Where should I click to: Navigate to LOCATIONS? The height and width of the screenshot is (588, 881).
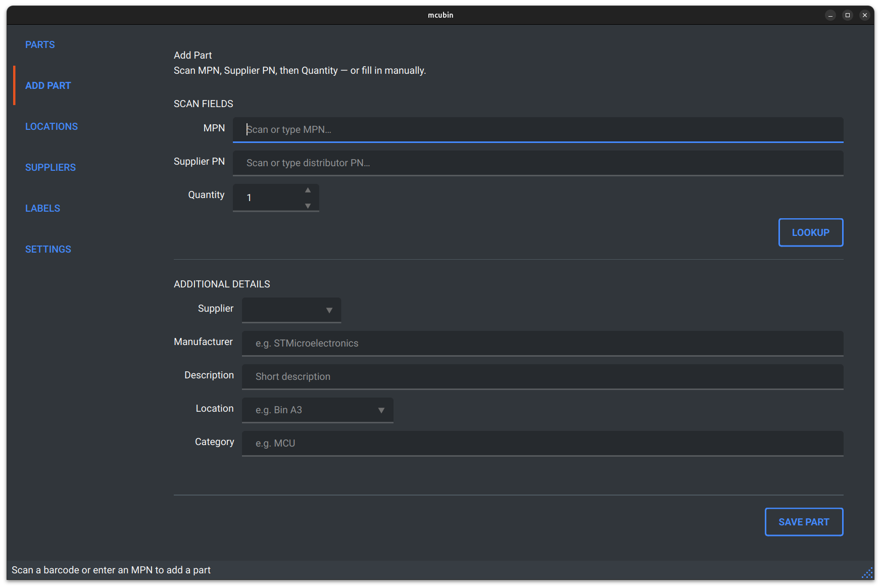click(51, 126)
